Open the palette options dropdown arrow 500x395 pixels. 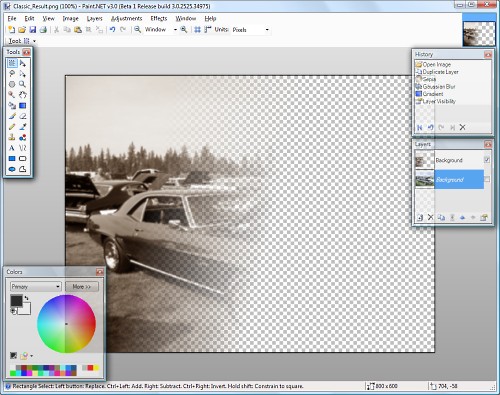pyautogui.click(x=32, y=356)
